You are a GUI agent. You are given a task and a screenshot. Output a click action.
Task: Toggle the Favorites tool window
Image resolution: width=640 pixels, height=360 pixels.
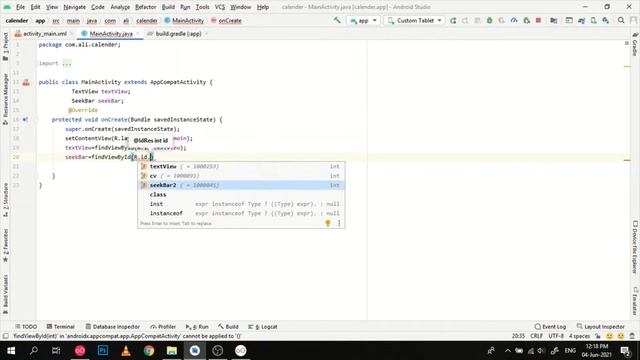(5, 246)
